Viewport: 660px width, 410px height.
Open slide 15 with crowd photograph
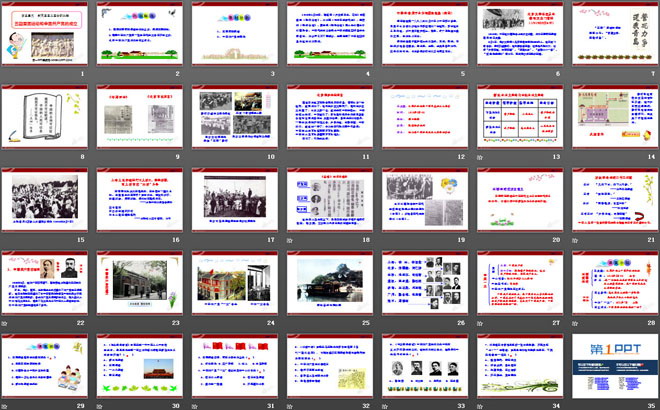[x=46, y=201]
